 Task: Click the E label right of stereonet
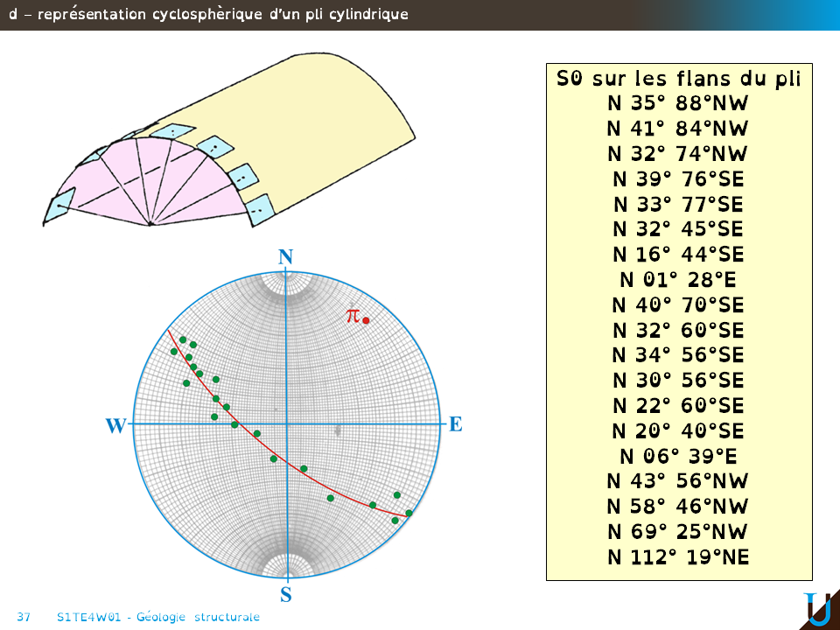click(x=455, y=424)
